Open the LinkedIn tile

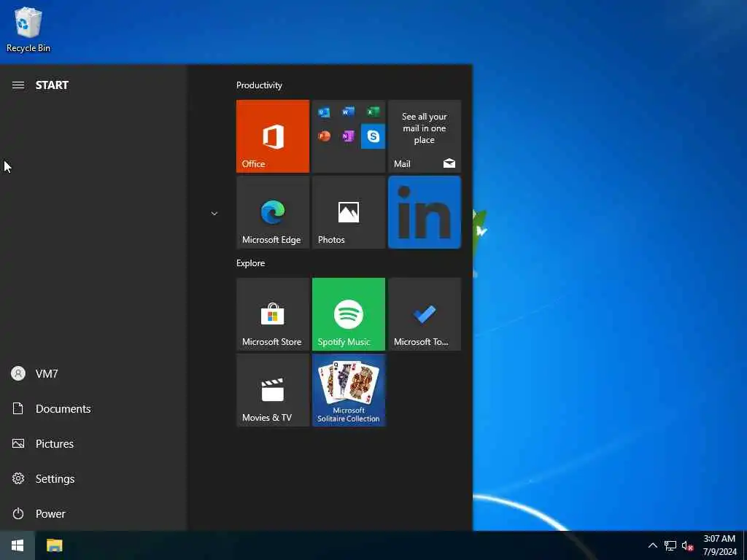[425, 212]
